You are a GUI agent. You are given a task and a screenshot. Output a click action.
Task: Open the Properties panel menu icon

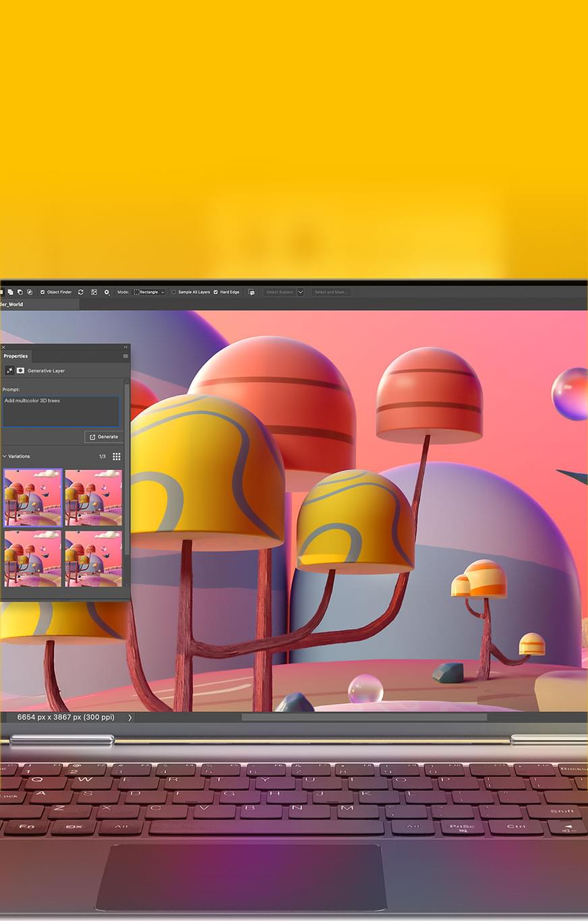[x=125, y=356]
